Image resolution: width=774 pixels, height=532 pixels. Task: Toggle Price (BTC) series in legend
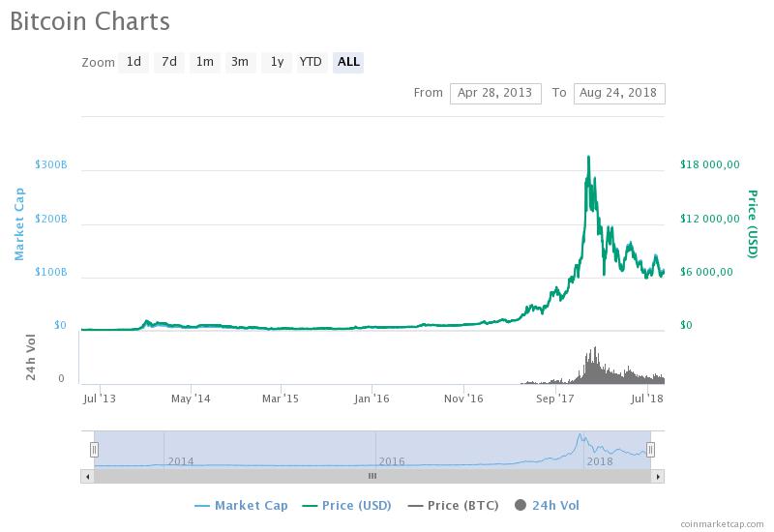[x=453, y=505]
